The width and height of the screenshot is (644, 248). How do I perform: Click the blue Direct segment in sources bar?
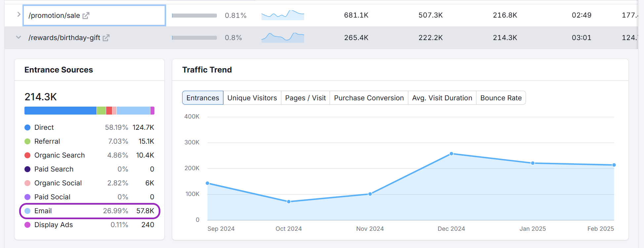(x=60, y=111)
